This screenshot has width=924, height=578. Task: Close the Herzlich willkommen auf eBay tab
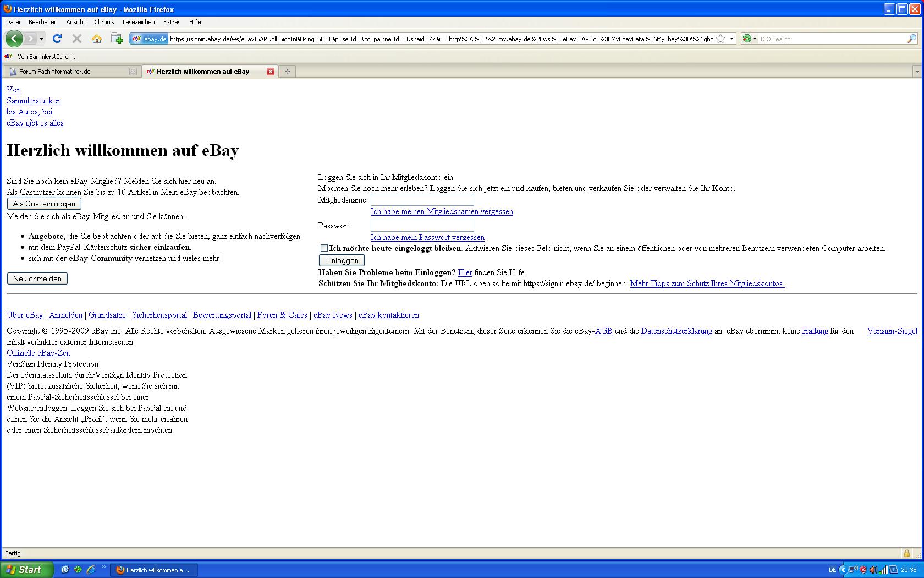click(270, 72)
